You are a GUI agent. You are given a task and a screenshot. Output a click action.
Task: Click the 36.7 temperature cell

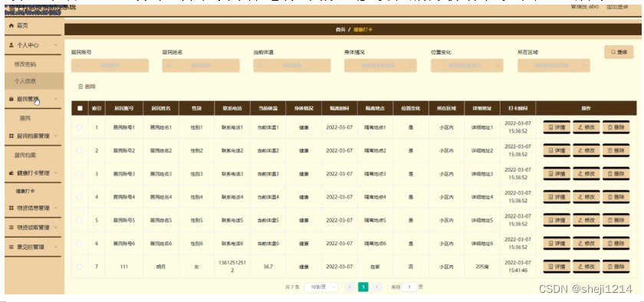click(268, 267)
